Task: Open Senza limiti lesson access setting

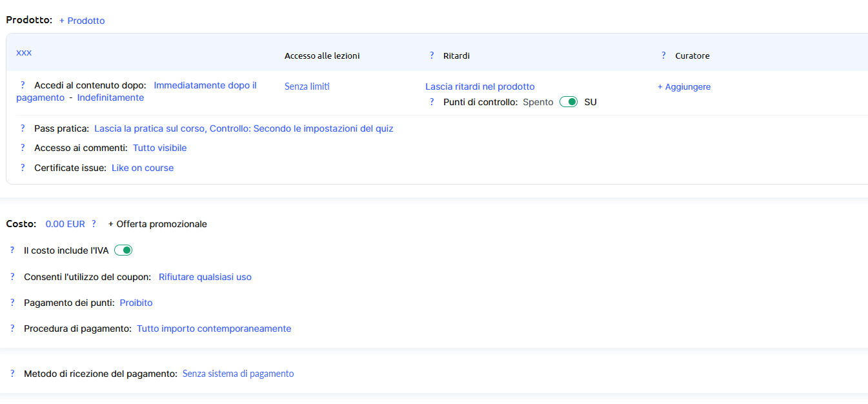Action: click(x=307, y=86)
